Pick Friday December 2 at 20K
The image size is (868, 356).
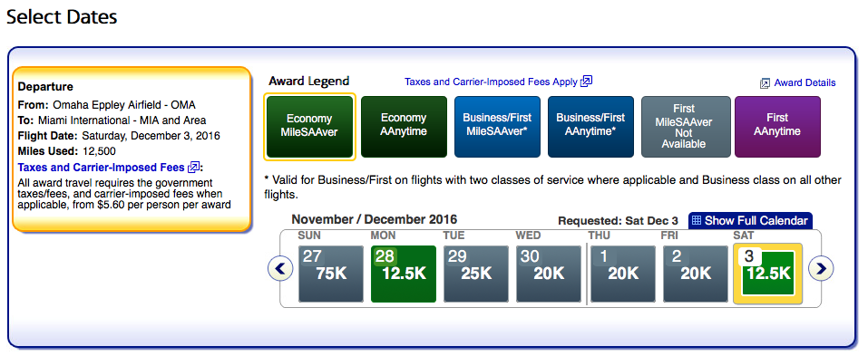(x=696, y=274)
